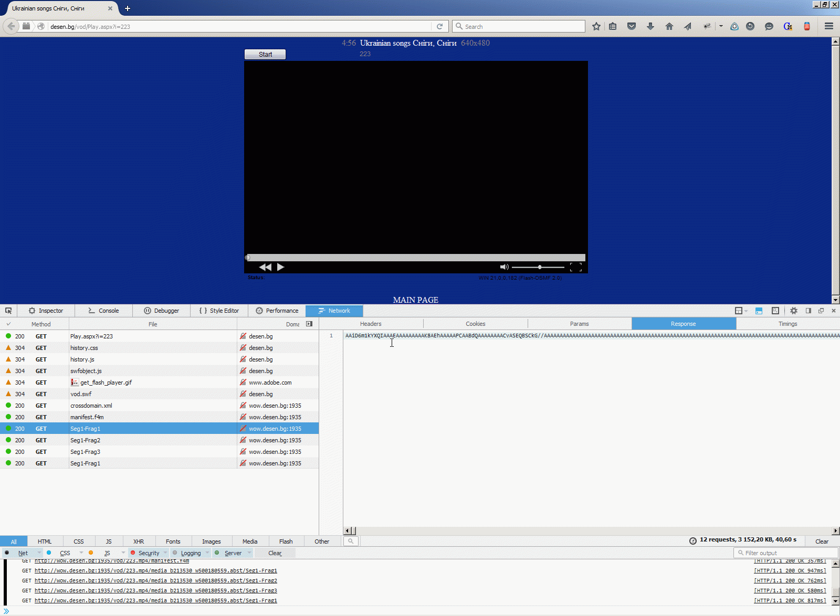
Task: Open a new browser tab
Action: [x=128, y=8]
